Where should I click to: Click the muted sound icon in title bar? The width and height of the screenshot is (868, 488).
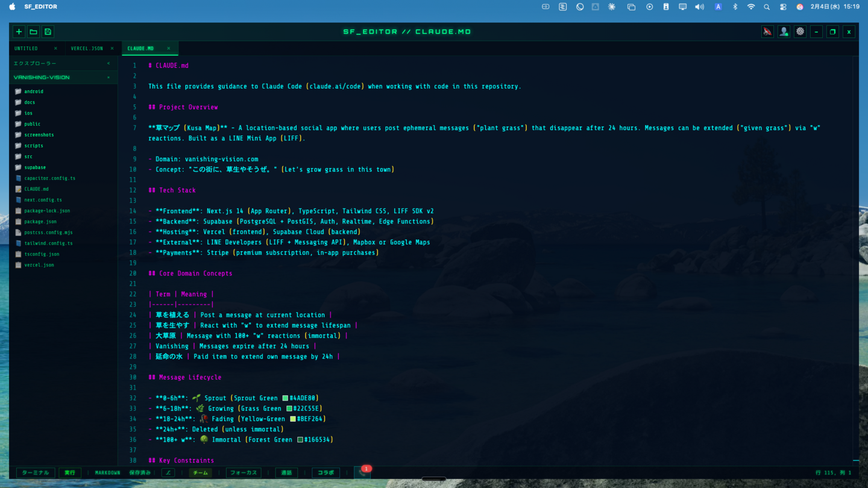(767, 32)
